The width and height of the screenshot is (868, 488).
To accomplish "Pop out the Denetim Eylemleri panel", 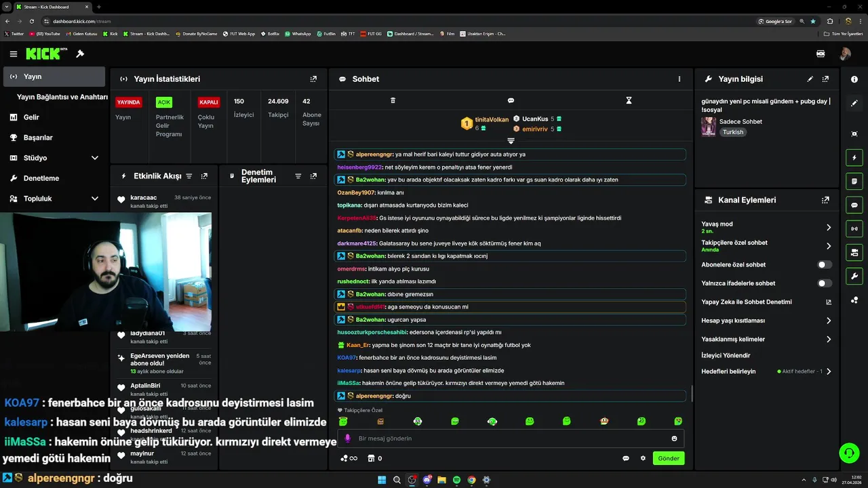I will tap(313, 176).
